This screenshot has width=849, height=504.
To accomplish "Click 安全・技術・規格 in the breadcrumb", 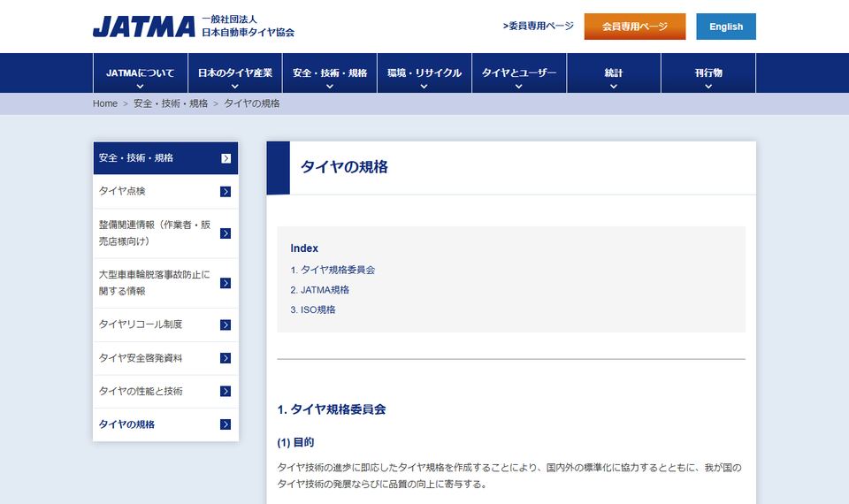I will pyautogui.click(x=171, y=103).
